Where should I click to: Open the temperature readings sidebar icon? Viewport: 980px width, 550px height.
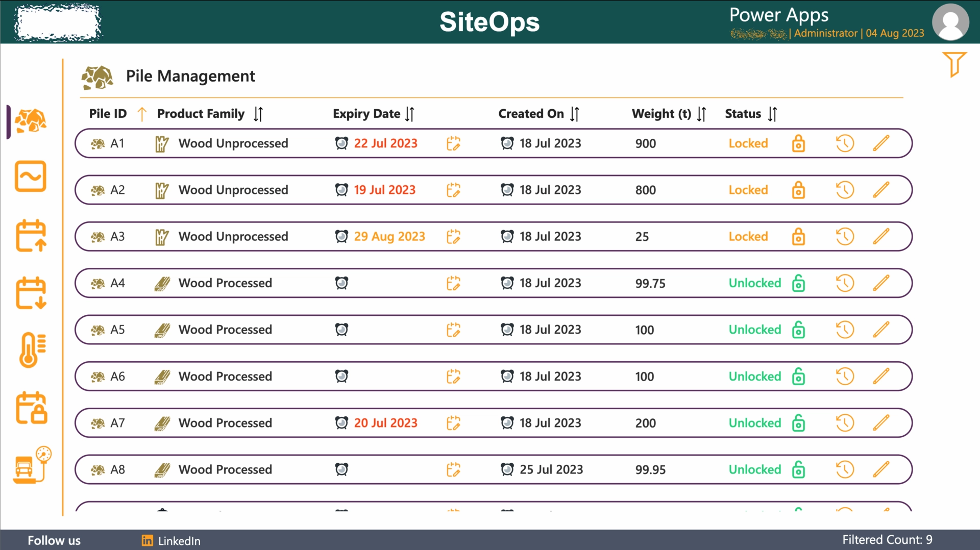click(32, 350)
